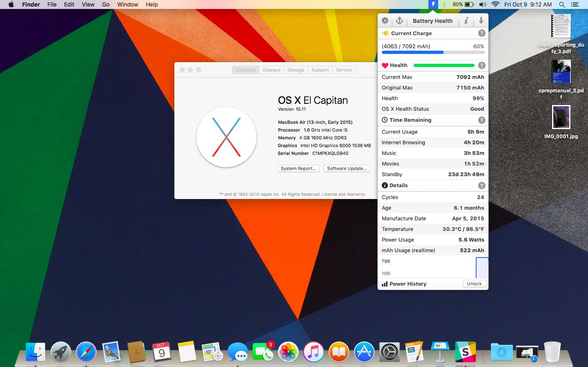Screen dimensions: 588x367
Task: Open the Edit menu
Action: [x=69, y=4]
